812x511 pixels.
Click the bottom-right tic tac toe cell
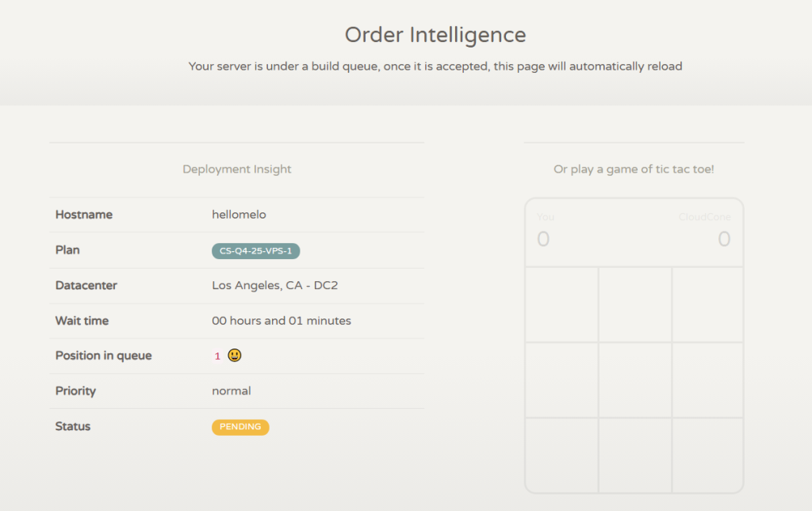click(x=707, y=455)
